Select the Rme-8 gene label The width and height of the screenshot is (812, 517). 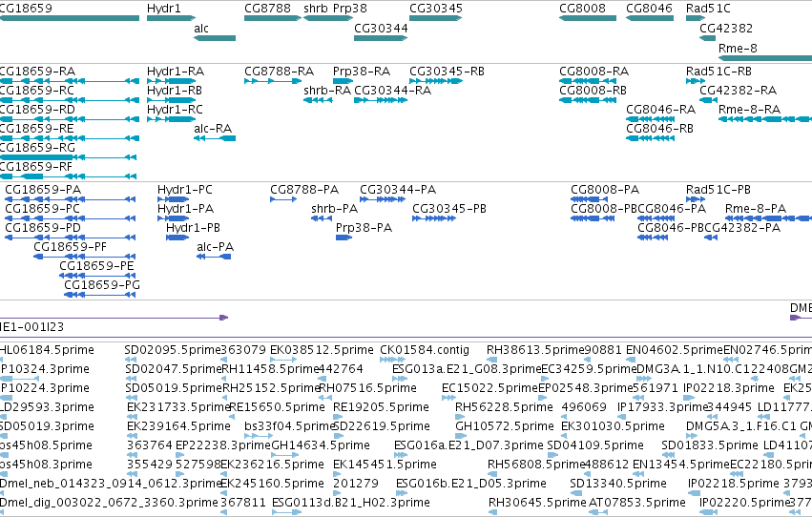coord(738,48)
